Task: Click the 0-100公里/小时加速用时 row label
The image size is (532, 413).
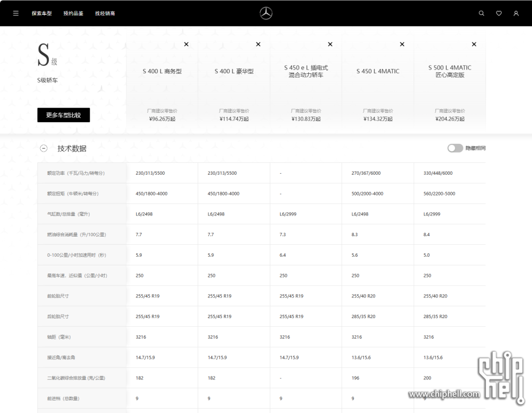Action: point(77,255)
